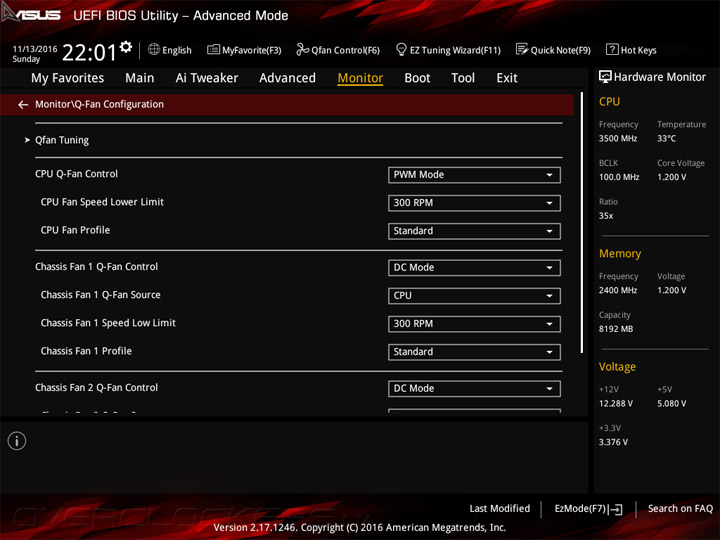Switch to the Advanced tab
The height and width of the screenshot is (540, 720).
point(287,78)
